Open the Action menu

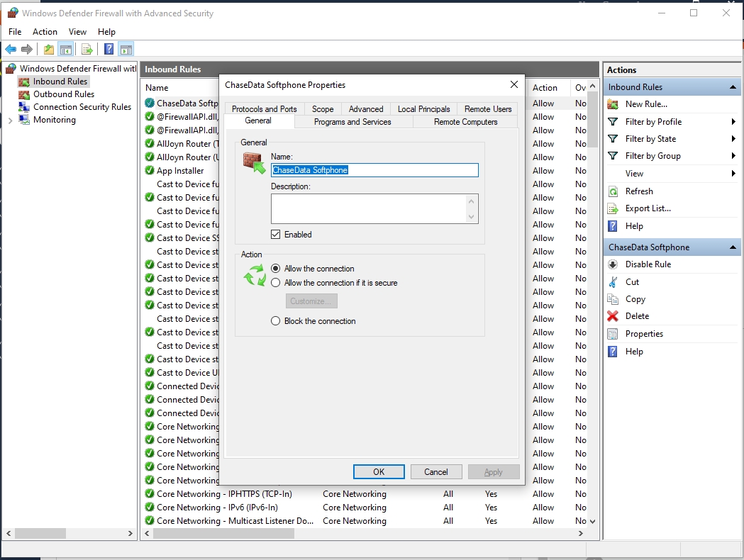coord(45,32)
